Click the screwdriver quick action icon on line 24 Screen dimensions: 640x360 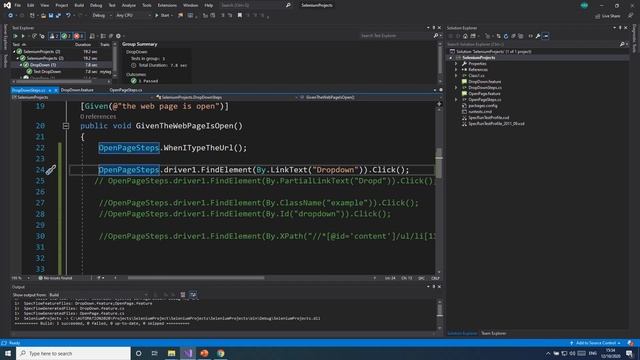[x=51, y=170]
